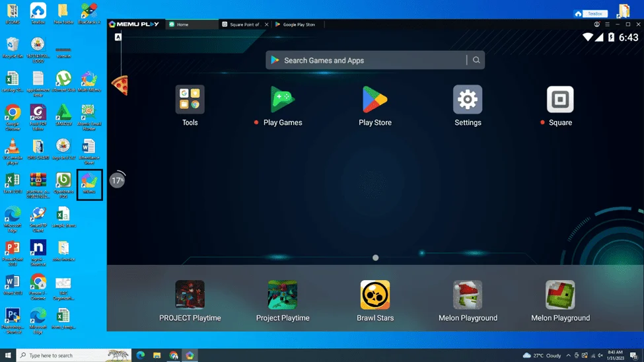Select the Person 1 Chrome shortcut

coord(38,287)
